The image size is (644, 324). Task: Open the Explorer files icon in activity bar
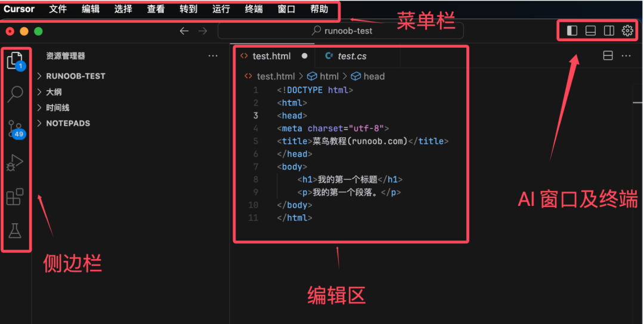click(15, 60)
